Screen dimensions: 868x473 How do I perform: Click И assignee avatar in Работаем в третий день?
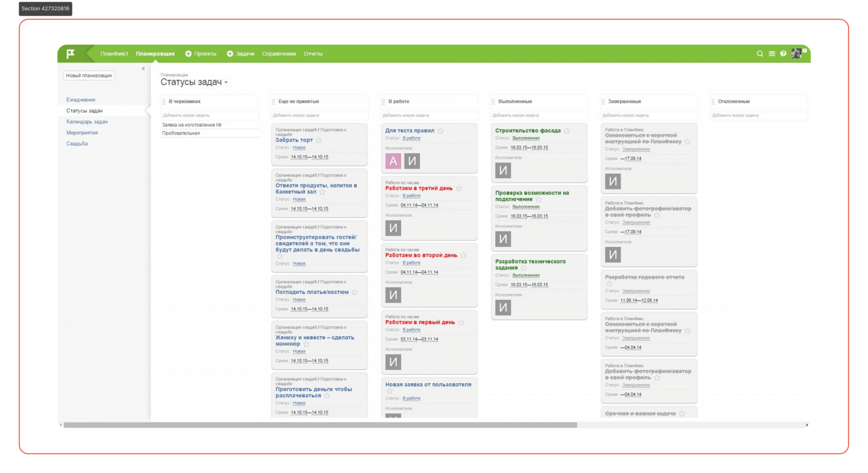(x=393, y=228)
